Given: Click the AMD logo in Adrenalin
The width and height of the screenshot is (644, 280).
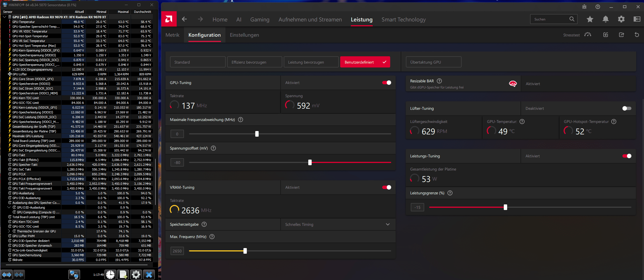Looking at the screenshot, I should click(169, 19).
